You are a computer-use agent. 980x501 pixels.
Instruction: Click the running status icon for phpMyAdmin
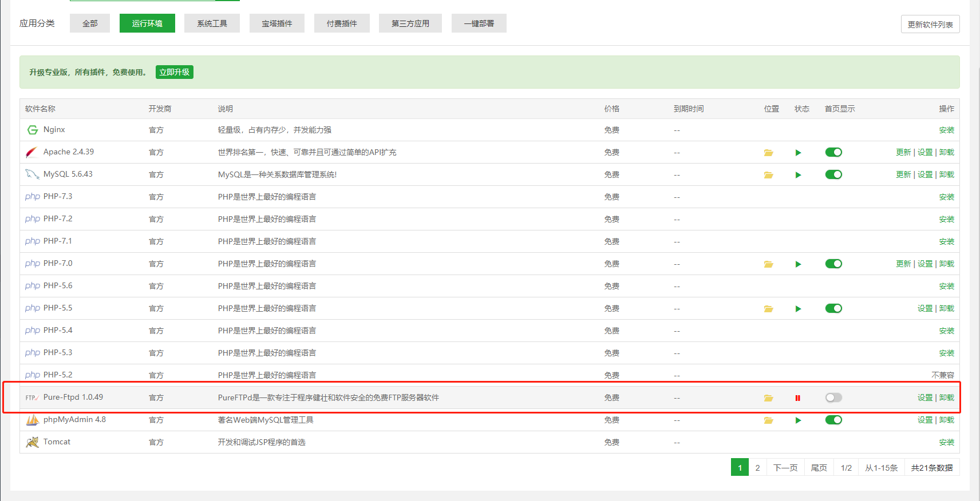[x=798, y=420]
